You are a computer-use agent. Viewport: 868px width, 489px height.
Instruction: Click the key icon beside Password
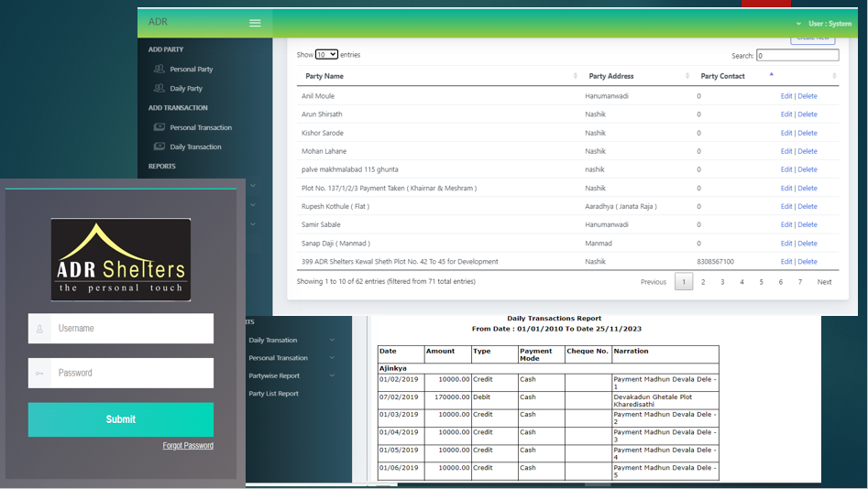(39, 373)
